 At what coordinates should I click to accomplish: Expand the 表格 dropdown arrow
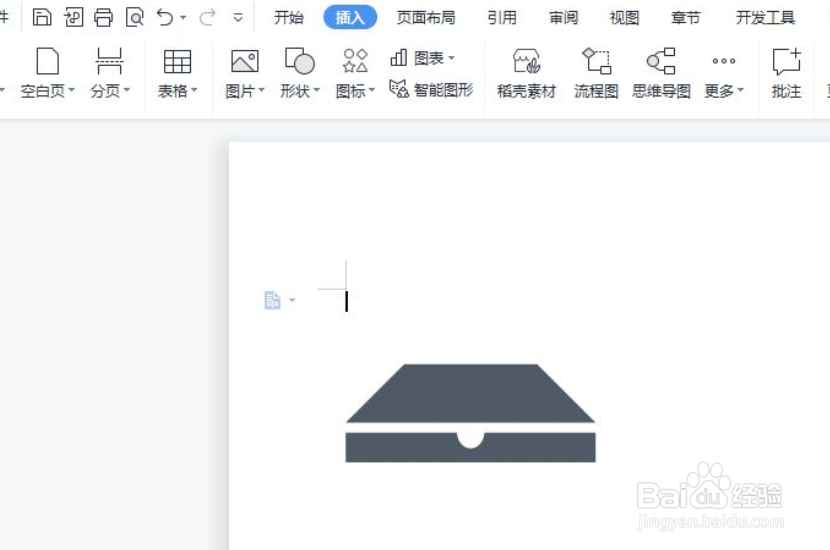(194, 90)
